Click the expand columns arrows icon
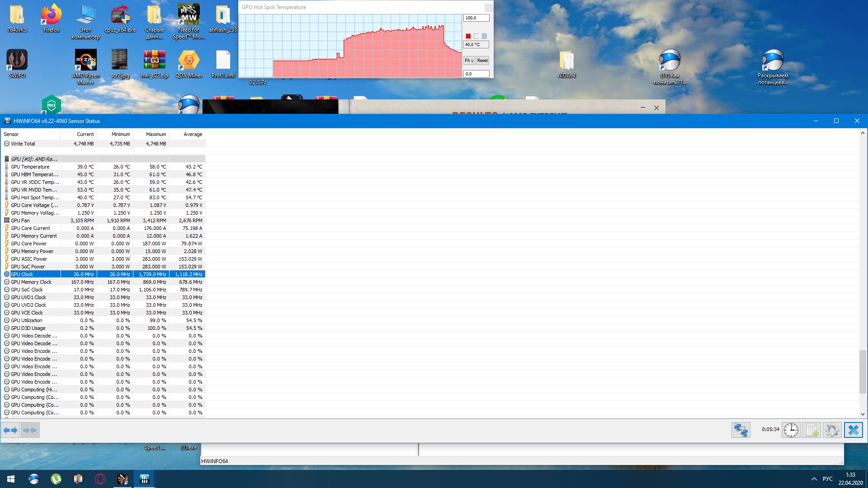 point(10,430)
